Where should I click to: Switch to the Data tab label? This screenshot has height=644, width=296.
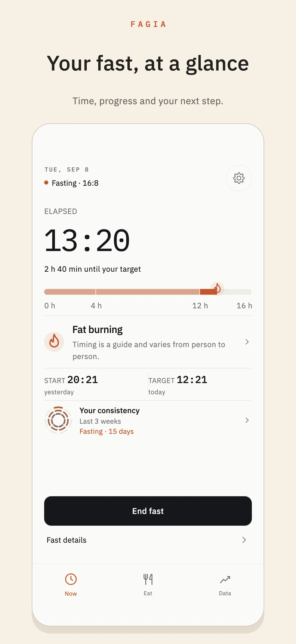[x=225, y=593]
